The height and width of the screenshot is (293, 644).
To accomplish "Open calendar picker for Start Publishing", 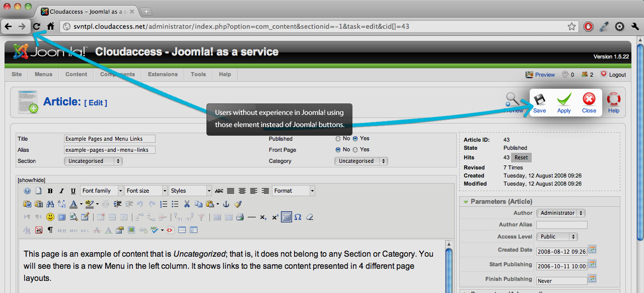I will pos(592,264).
